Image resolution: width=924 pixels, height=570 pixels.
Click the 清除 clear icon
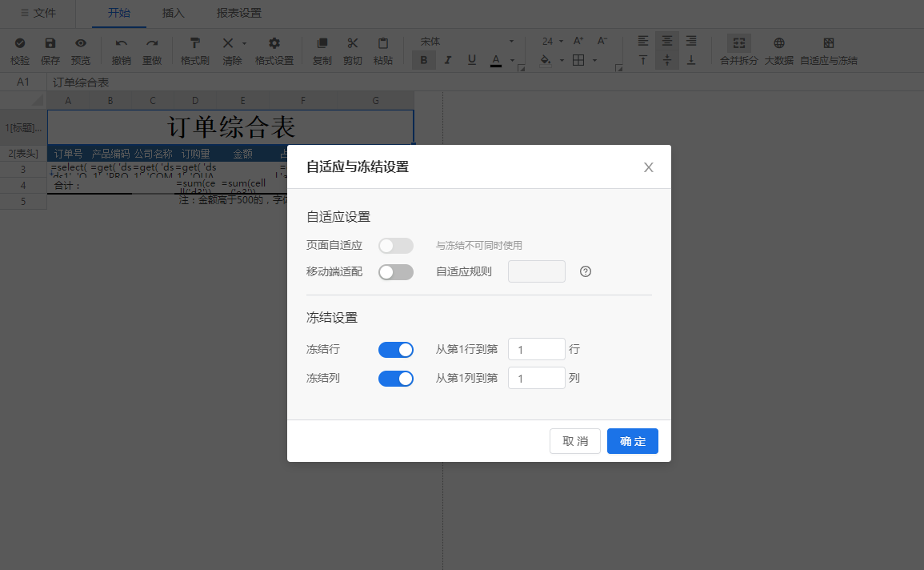(x=228, y=43)
